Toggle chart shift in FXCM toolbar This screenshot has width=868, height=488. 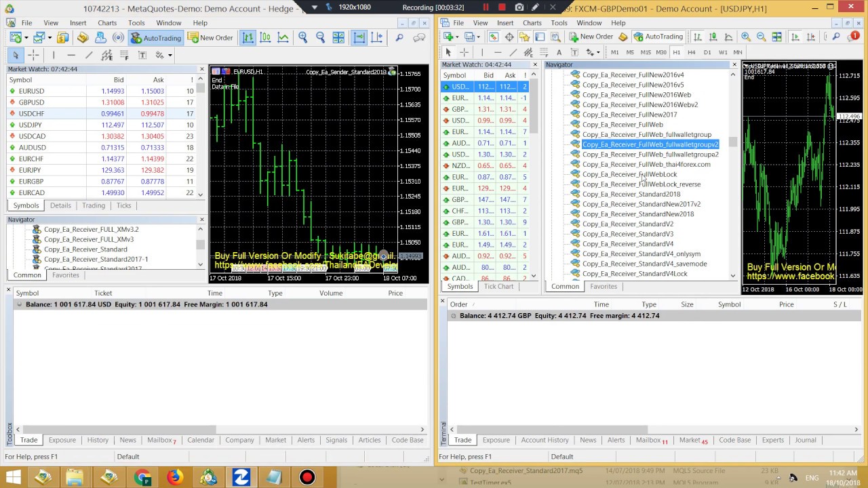[810, 37]
